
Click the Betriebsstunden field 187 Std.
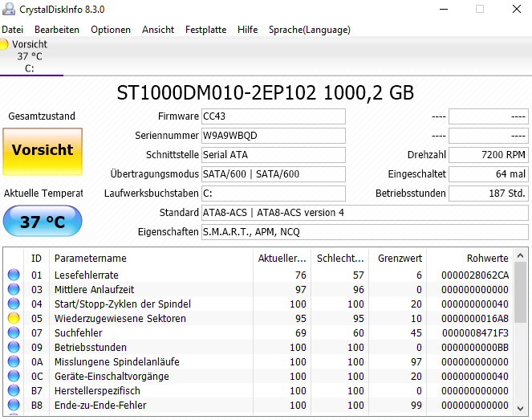point(489,194)
